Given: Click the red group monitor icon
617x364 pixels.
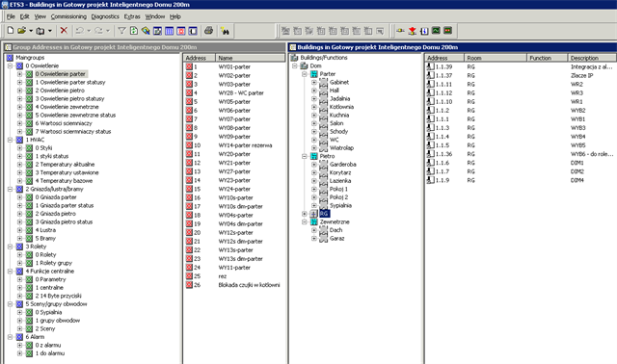Looking at the screenshot, I should coord(447,31).
